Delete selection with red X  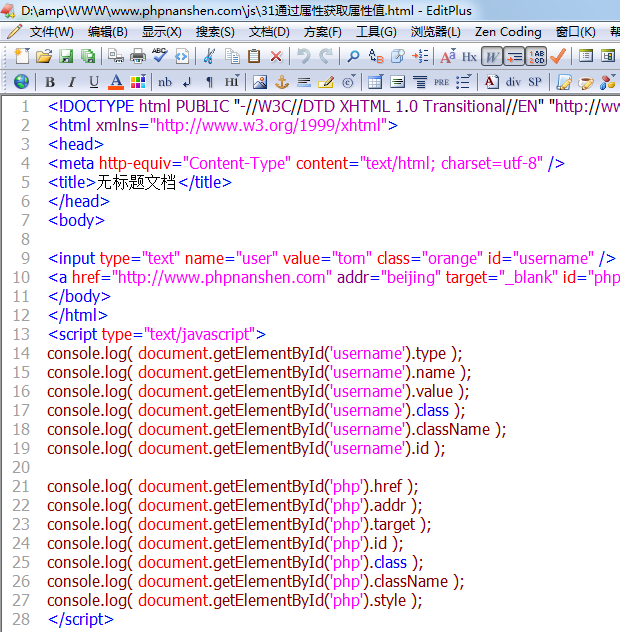click(x=276, y=56)
